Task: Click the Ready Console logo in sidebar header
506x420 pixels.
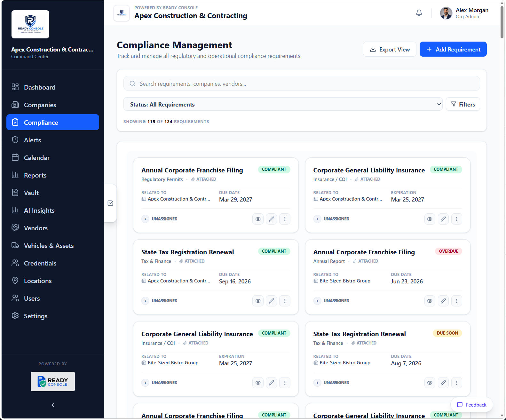Action: pyautogui.click(x=30, y=24)
